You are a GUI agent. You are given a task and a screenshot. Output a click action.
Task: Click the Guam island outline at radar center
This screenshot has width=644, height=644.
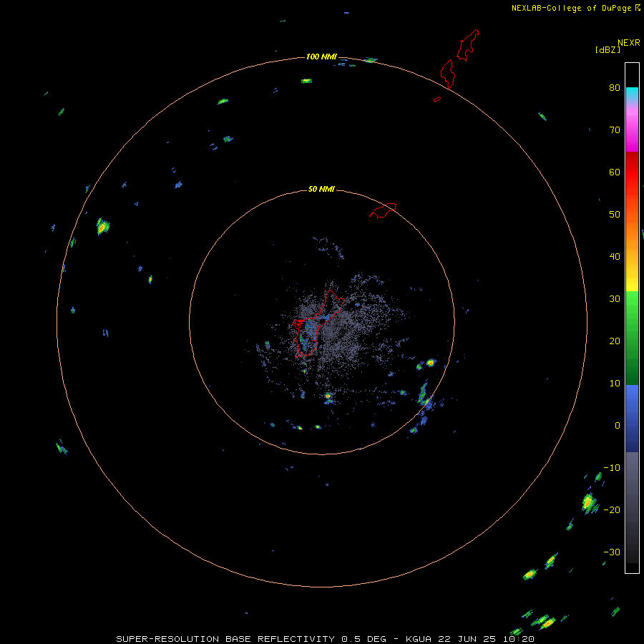click(x=317, y=323)
